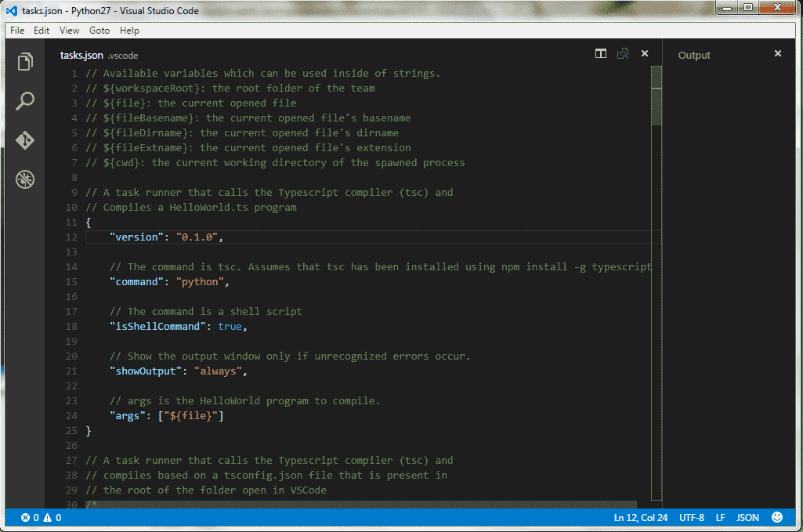803x532 pixels.
Task: Click the "args is the HelloWorld program" comment
Action: (245, 400)
